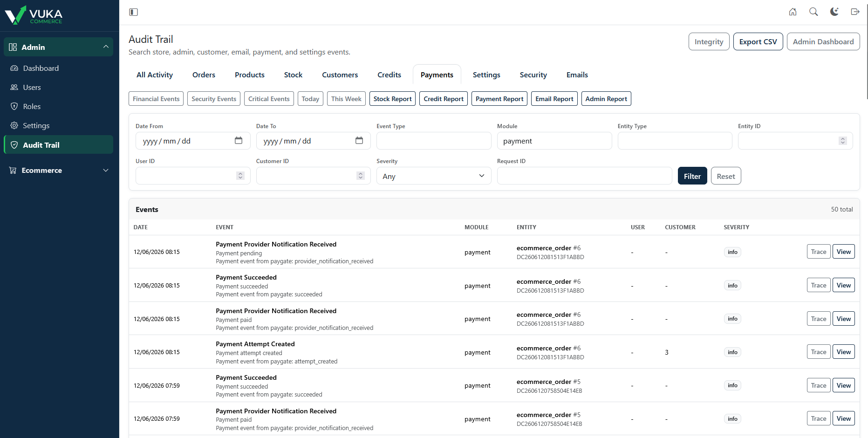Focus the Entity Type input field
Screen dimensions: 868x438
coord(675,141)
